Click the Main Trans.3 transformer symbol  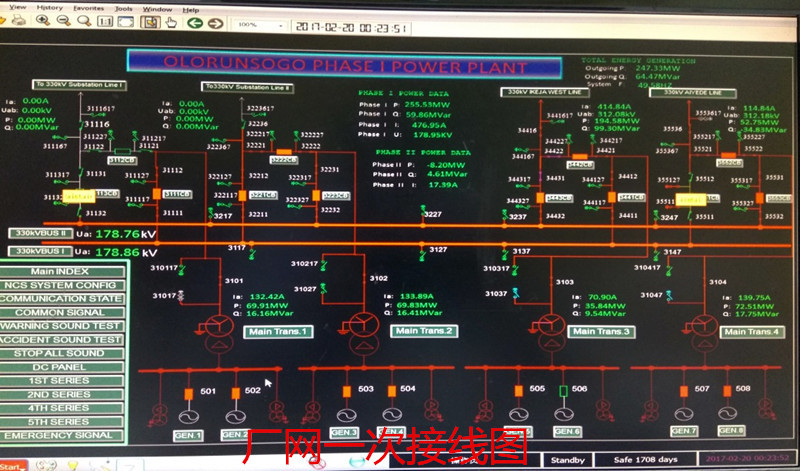pos(551,334)
